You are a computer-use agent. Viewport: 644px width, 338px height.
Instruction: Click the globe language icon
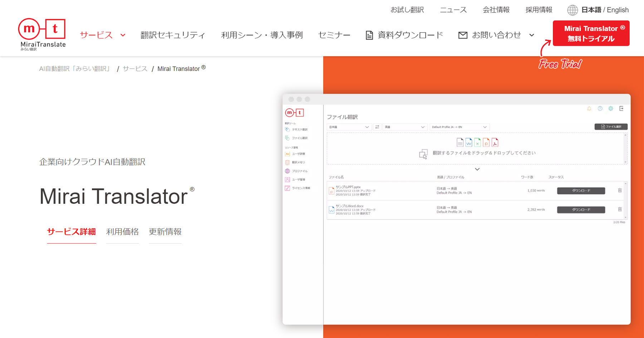pyautogui.click(x=572, y=10)
